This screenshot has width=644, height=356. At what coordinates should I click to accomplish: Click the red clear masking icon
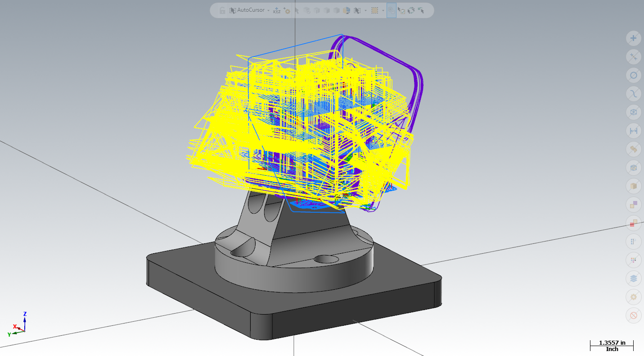[634, 315]
